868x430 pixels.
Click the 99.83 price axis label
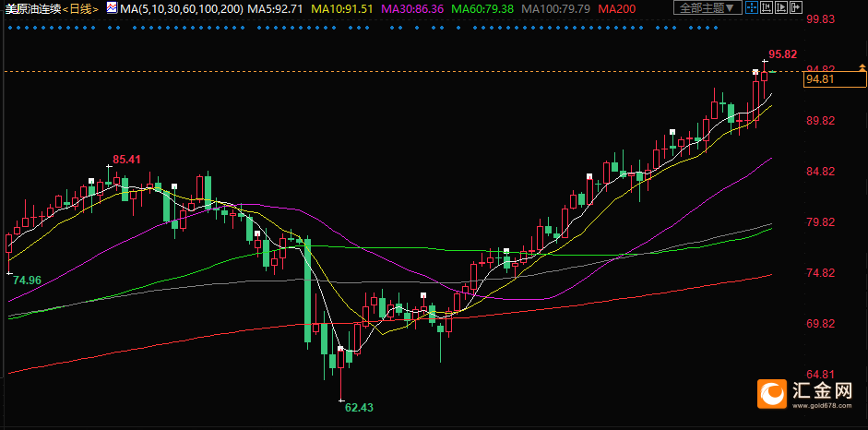point(820,19)
